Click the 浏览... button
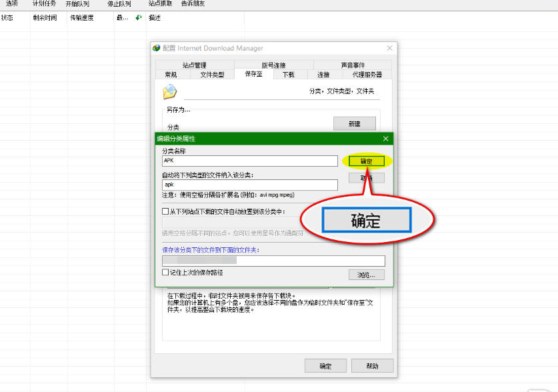The image size is (558, 392). pos(366,275)
